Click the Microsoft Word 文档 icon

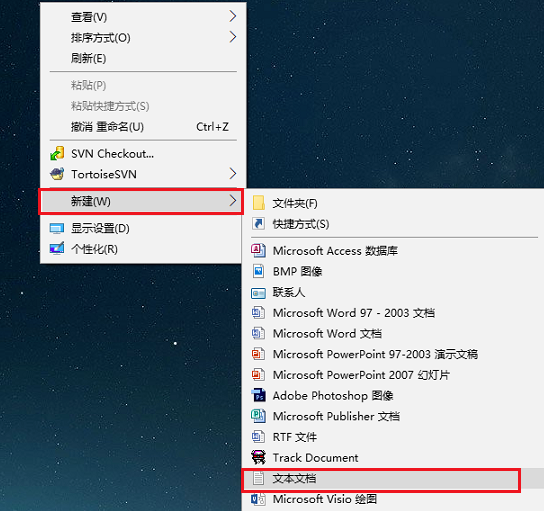point(258,334)
